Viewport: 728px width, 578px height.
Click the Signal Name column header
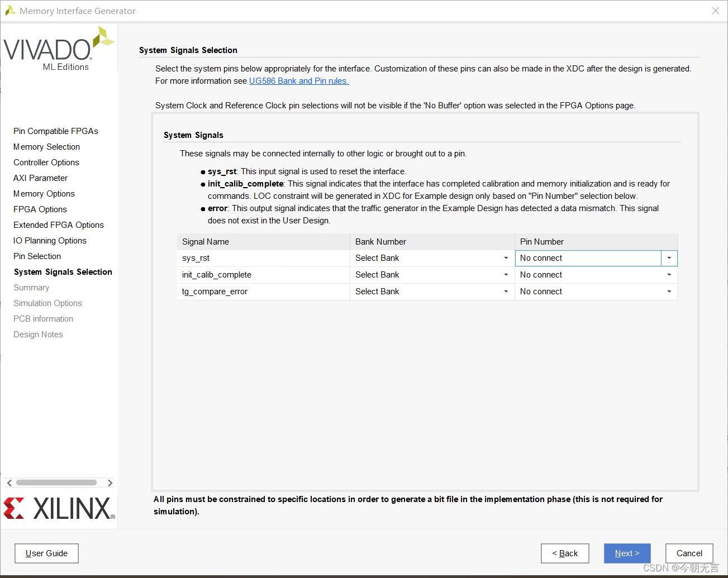pyautogui.click(x=263, y=242)
